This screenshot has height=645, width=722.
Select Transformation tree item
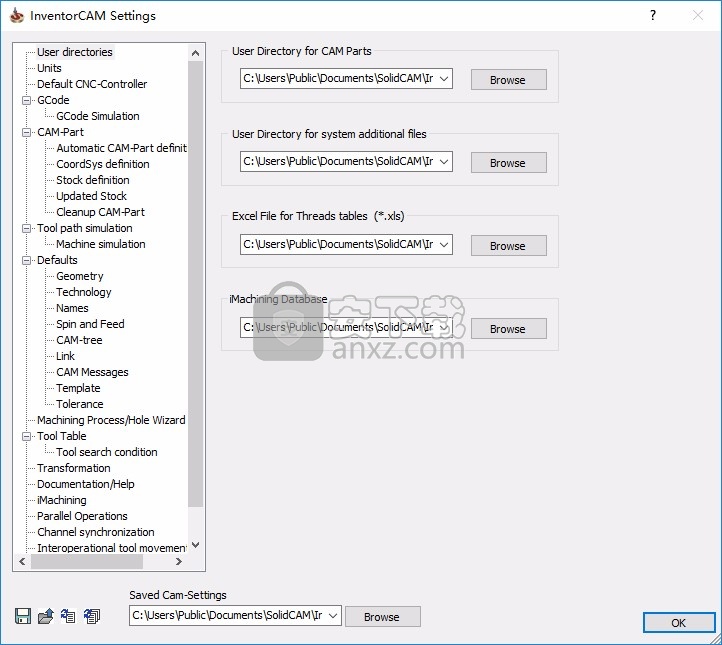[74, 468]
